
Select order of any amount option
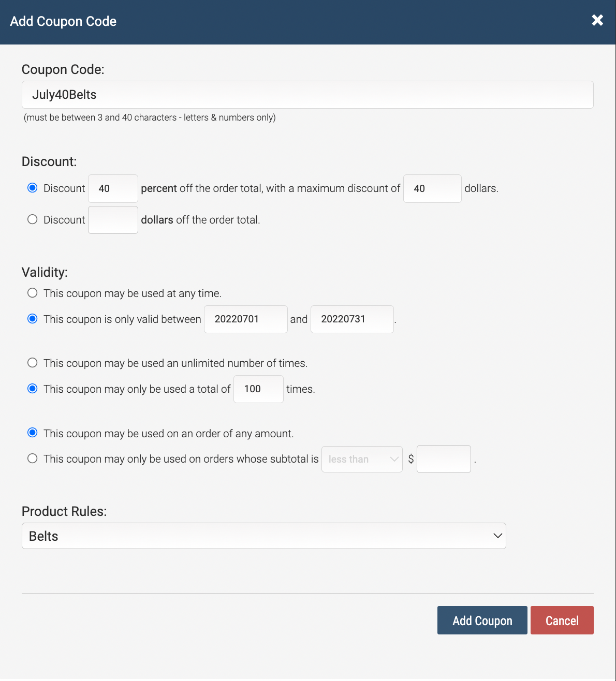(32, 433)
